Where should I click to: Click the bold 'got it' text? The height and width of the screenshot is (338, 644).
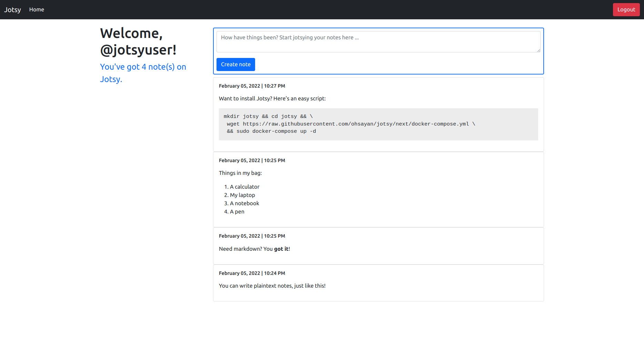point(281,249)
